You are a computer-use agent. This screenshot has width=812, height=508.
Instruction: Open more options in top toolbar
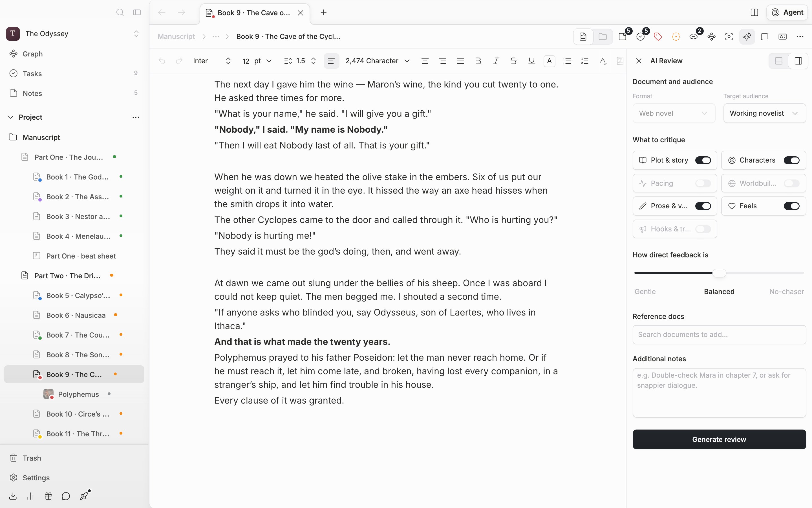tap(800, 37)
